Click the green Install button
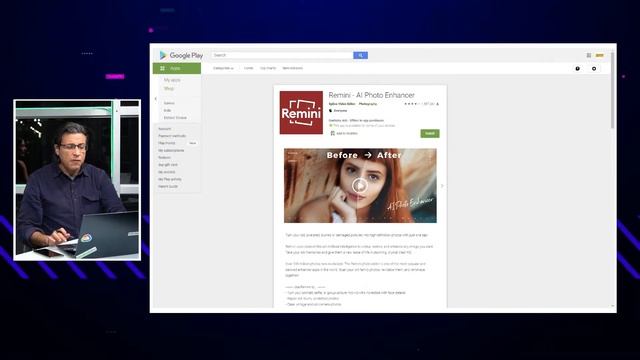Image resolution: width=640 pixels, height=360 pixels. [430, 133]
